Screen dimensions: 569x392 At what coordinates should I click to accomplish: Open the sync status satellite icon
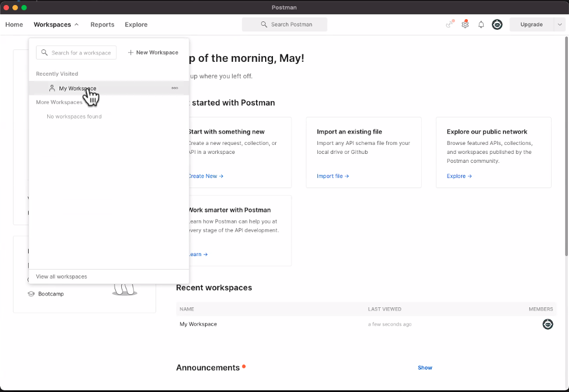(x=450, y=24)
